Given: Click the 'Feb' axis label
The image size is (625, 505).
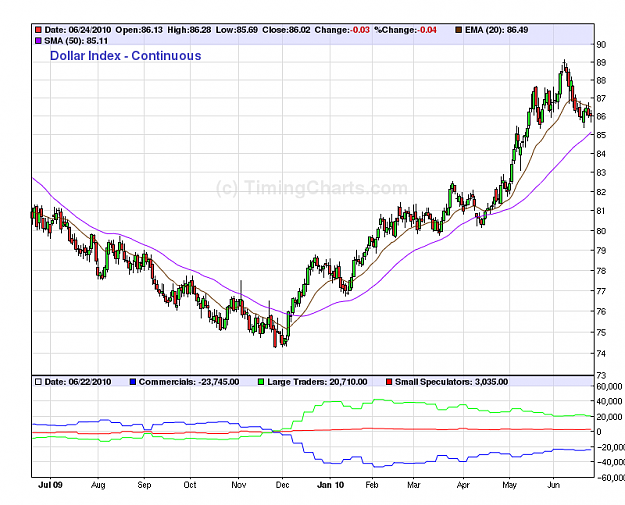Looking at the screenshot, I should click(372, 485).
